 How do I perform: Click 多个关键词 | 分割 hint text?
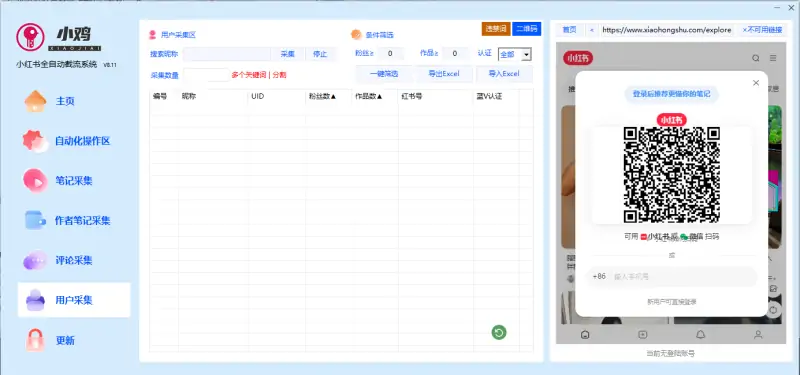(259, 74)
